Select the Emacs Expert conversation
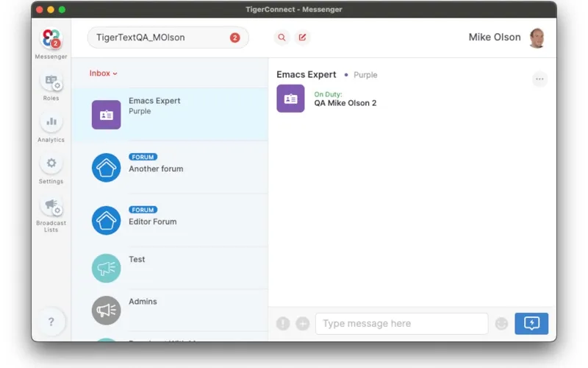Screen dimensions: 588x368 click(x=170, y=115)
